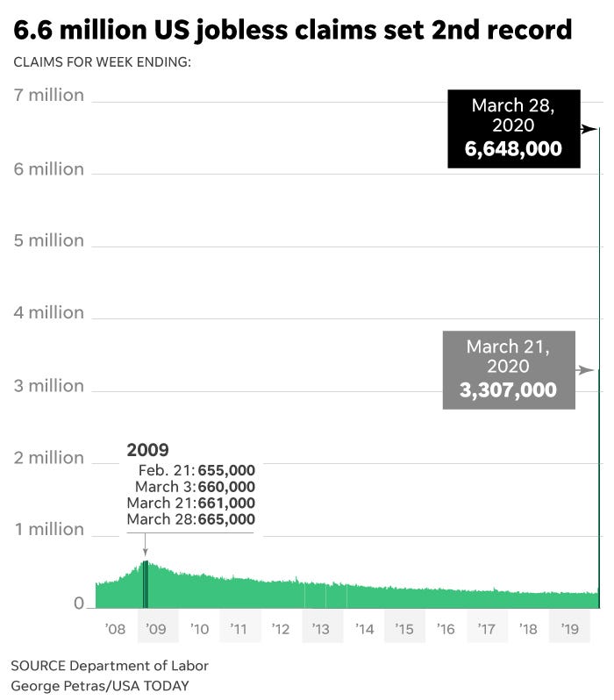
Task: Click the 3 million y-axis label
Action: [49, 385]
